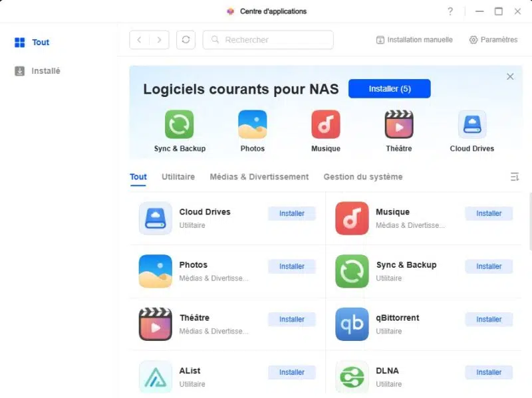Refresh the application list
532x398 pixels.
point(186,40)
